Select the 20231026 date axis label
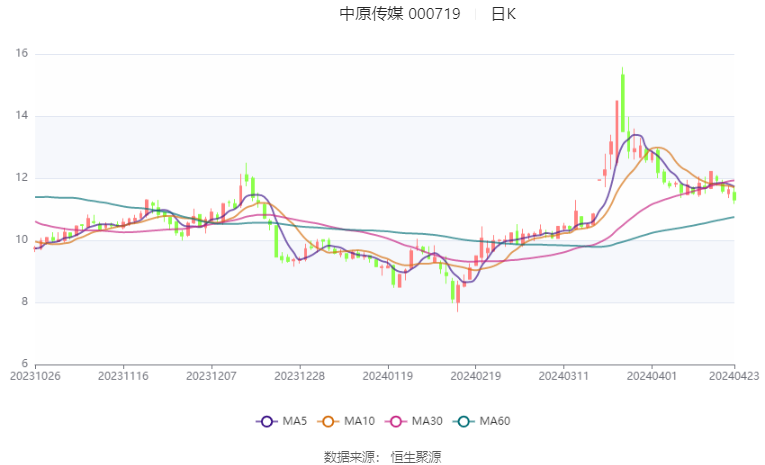The width and height of the screenshot is (765, 465). coord(35,376)
